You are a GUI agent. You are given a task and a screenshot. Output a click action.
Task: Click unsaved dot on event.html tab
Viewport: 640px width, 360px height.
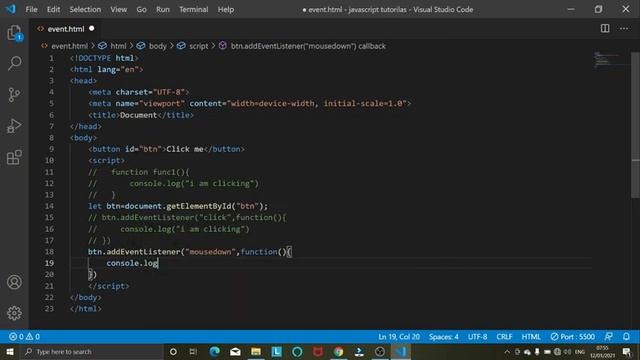[x=91, y=29]
